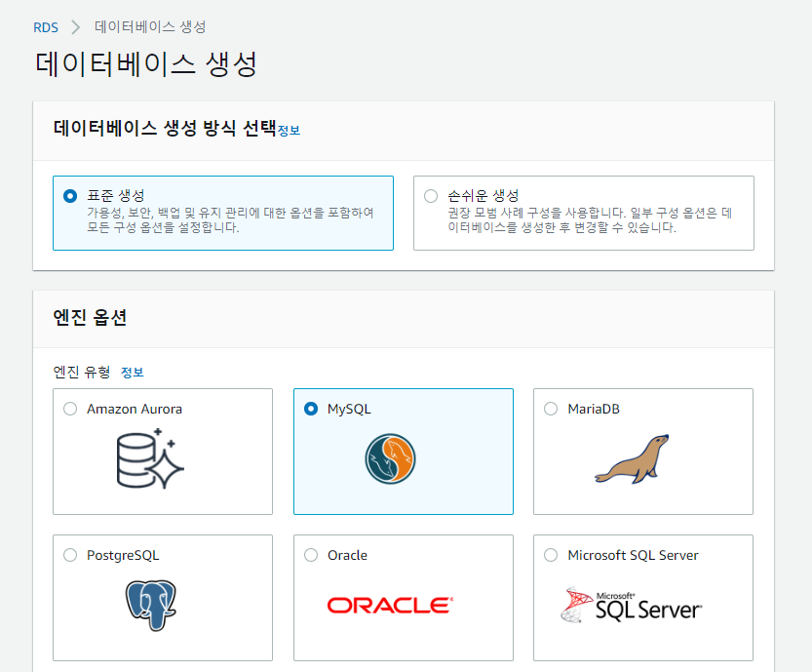
Task: Click the PostgreSQL elephant logo
Action: click(151, 605)
